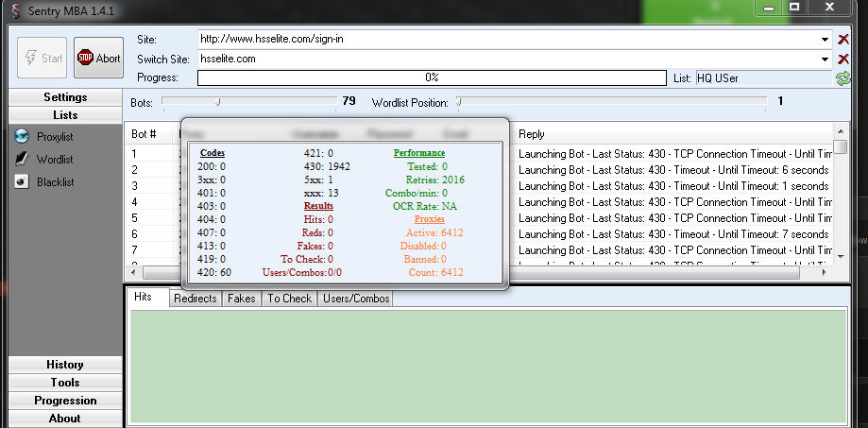Click the red X beside Site field

tap(843, 40)
